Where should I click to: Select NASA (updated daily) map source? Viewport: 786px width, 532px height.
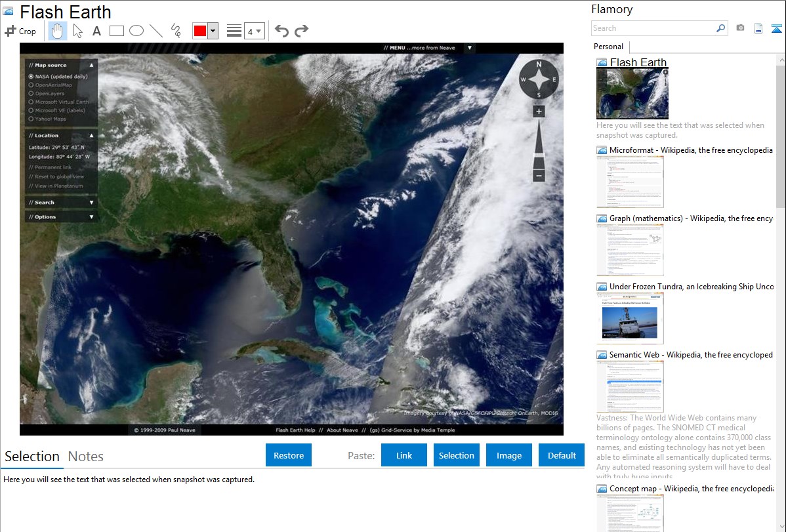click(58, 77)
